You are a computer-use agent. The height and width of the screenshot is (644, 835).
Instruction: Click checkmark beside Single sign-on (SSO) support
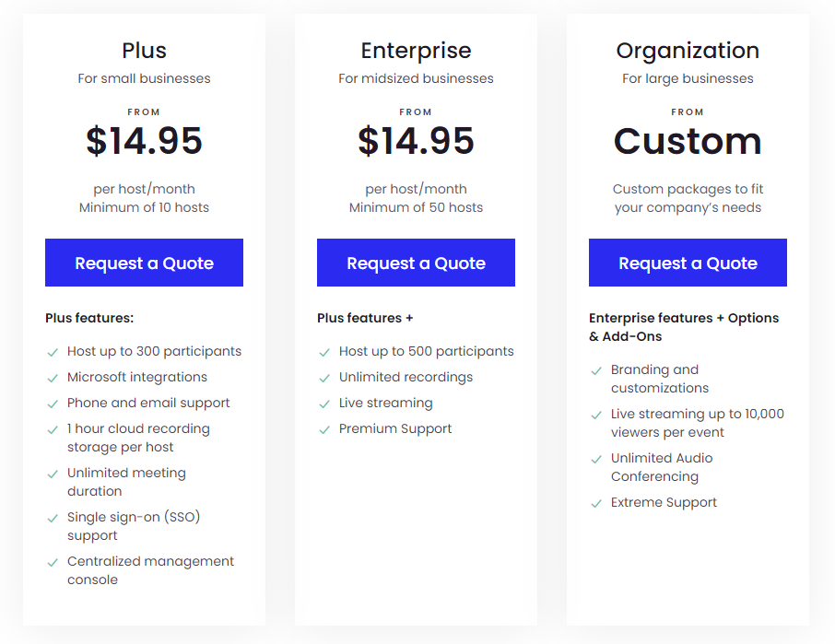(53, 518)
